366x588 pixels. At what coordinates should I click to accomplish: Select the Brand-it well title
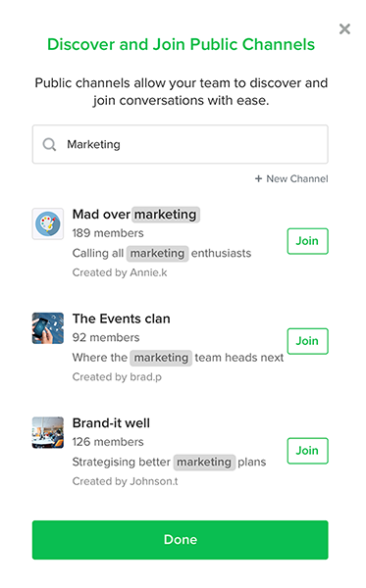coord(111,423)
